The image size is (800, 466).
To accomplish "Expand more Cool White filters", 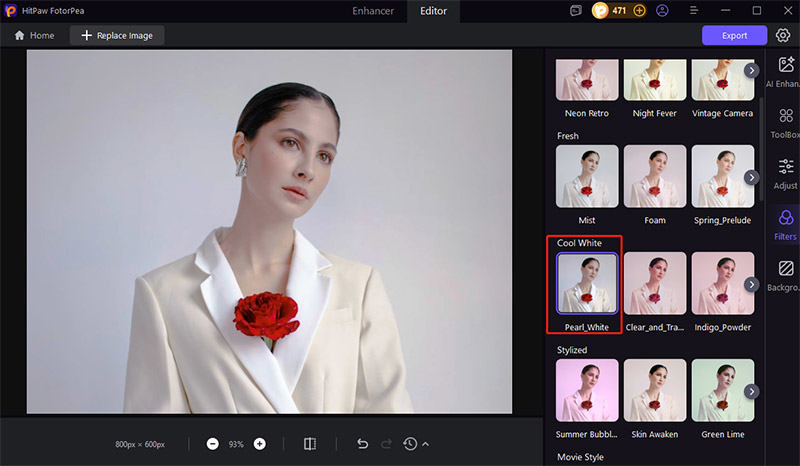I will click(x=751, y=284).
